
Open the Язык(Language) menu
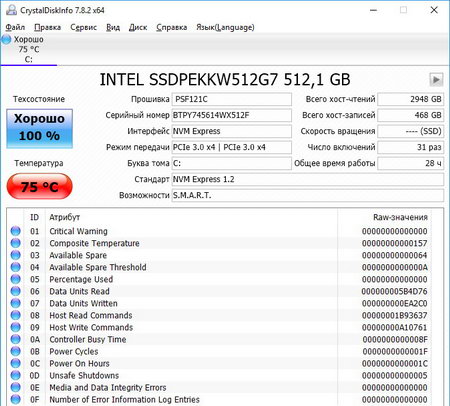pyautogui.click(x=225, y=27)
